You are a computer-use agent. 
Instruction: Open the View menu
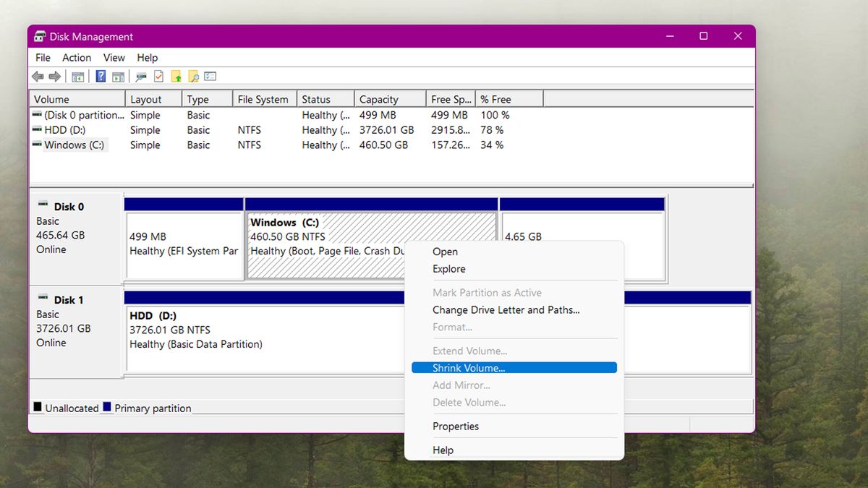click(x=114, y=58)
